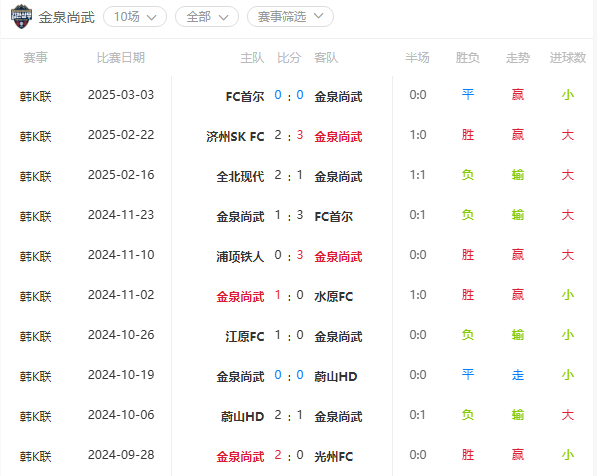Select the 进球数 column header

[568, 58]
